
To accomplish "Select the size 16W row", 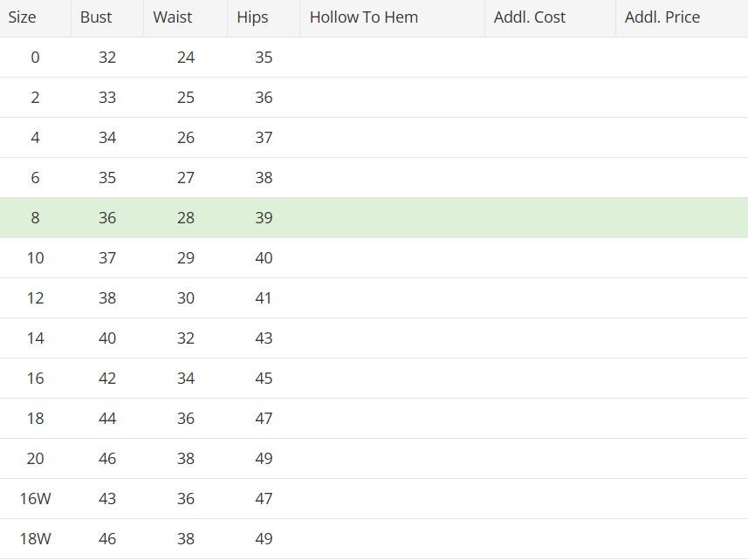I will point(374,499).
